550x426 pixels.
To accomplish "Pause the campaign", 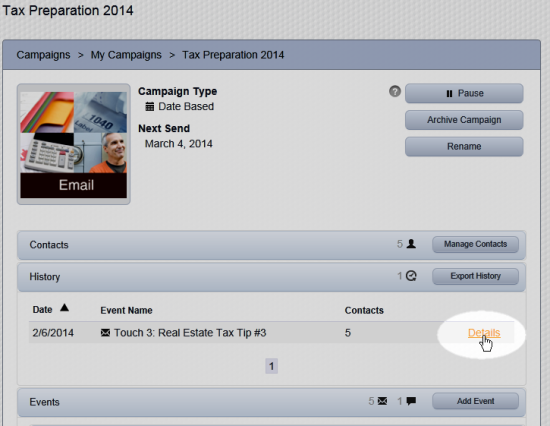I will [464, 93].
